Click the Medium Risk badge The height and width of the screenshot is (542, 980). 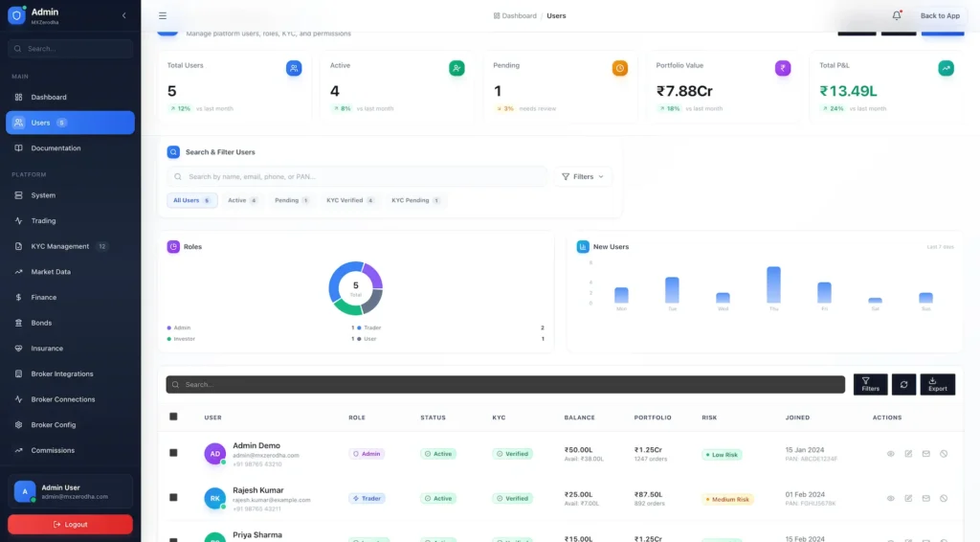pyautogui.click(x=728, y=499)
